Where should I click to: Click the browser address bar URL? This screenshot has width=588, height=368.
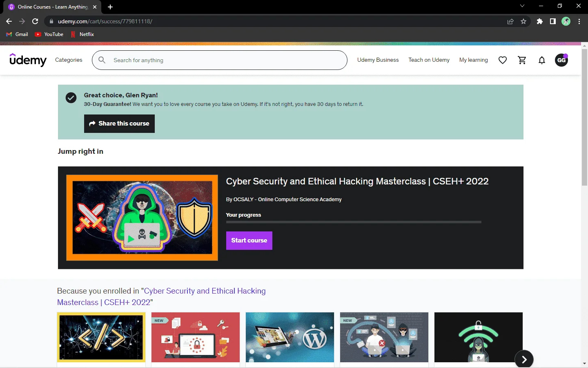(105, 21)
